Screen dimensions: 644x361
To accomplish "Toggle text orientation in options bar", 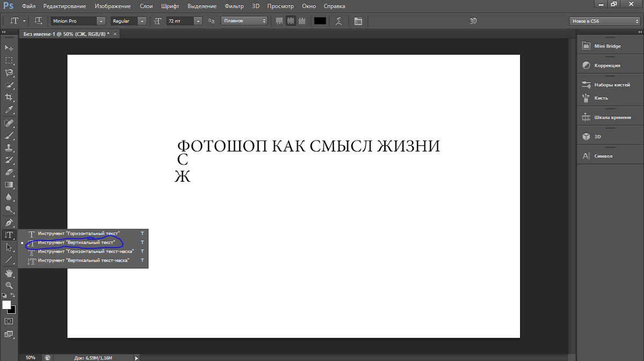I will tap(39, 21).
